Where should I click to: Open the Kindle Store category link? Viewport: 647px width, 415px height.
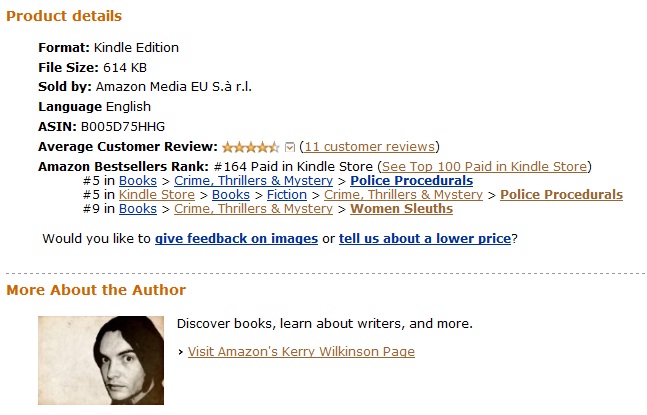pos(156,195)
